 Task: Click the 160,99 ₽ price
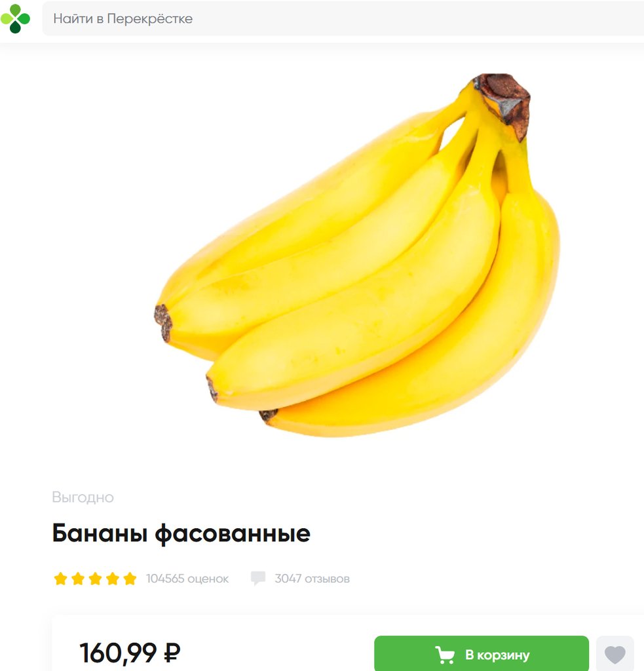point(130,653)
